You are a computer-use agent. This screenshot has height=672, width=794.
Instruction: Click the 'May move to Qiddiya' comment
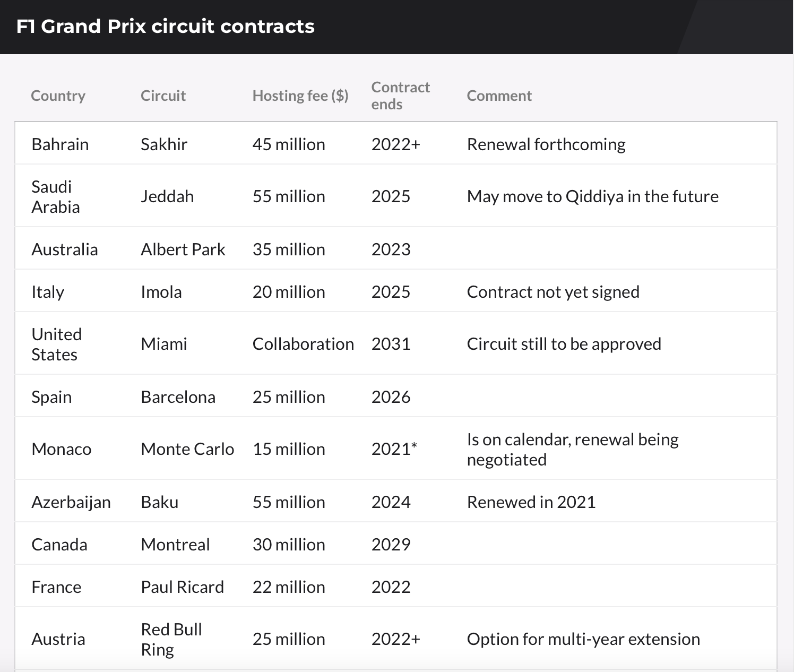[592, 196]
